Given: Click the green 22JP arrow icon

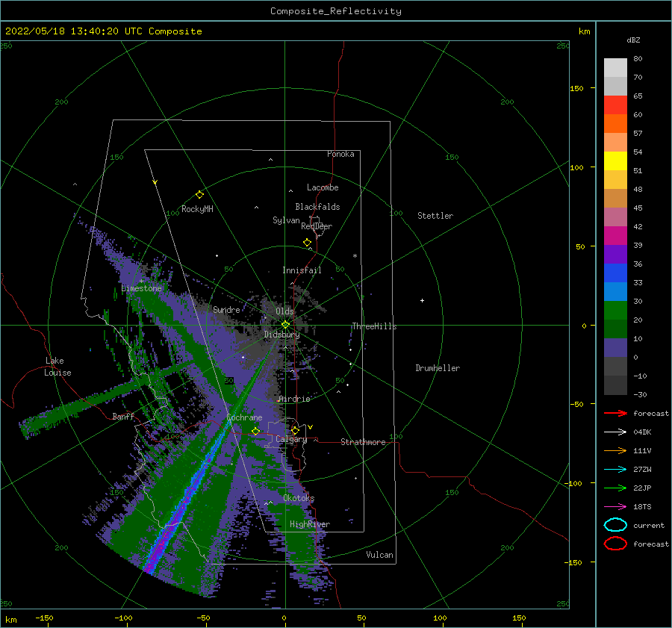Looking at the screenshot, I should 615,488.
